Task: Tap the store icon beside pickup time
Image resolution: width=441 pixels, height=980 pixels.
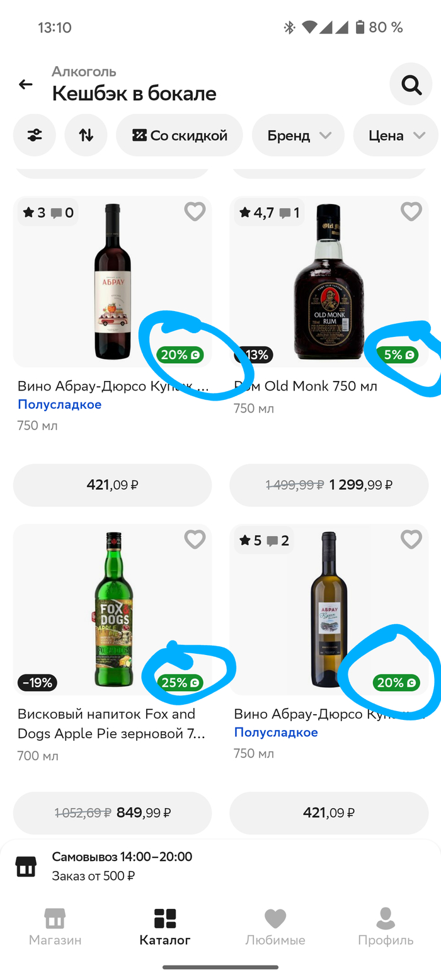Action: pyautogui.click(x=26, y=866)
